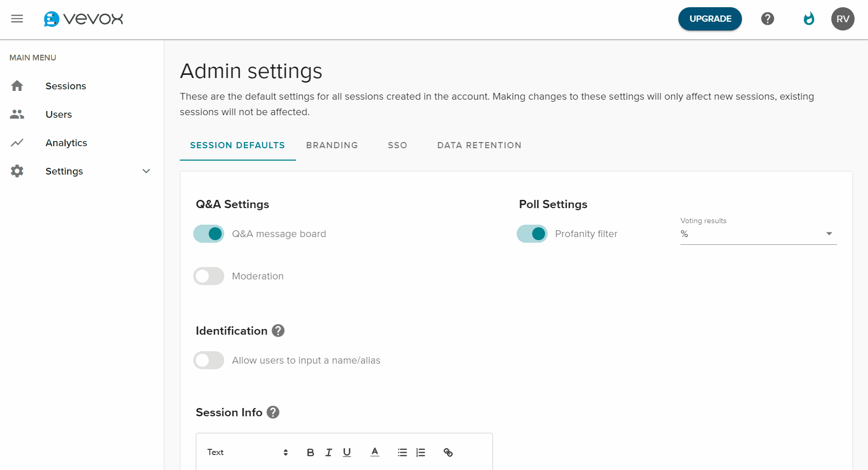The width and height of the screenshot is (868, 470).
Task: Open the Data Retention tab
Action: (x=479, y=145)
